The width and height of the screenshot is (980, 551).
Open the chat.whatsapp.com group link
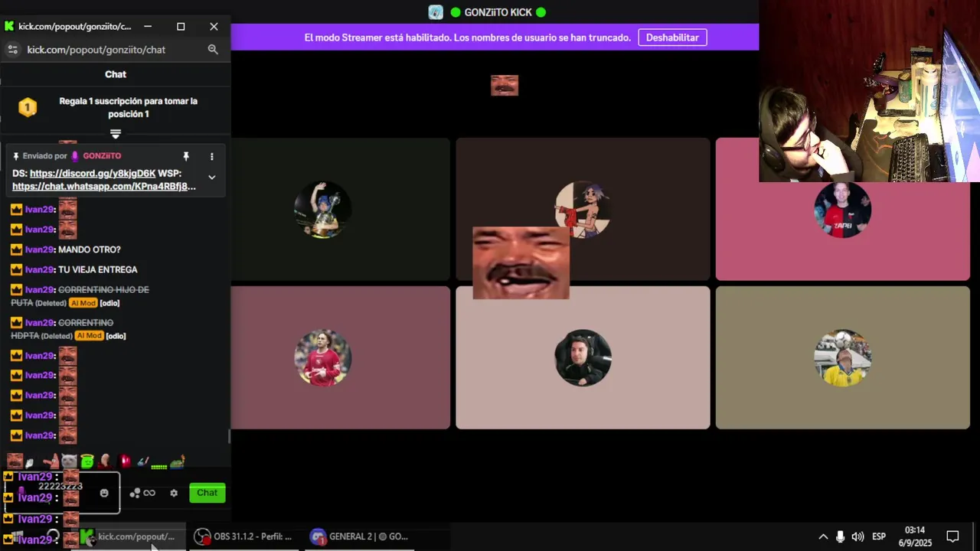[104, 186]
